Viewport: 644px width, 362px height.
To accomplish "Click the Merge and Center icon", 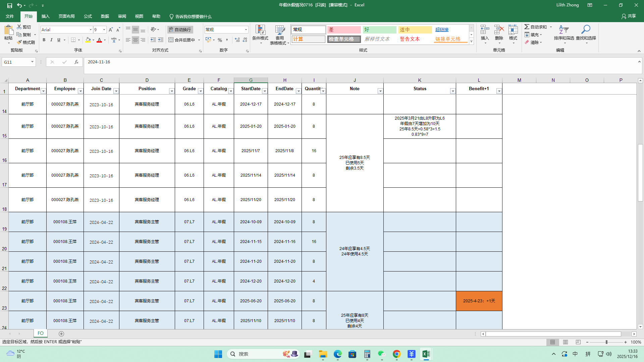I will point(171,40).
